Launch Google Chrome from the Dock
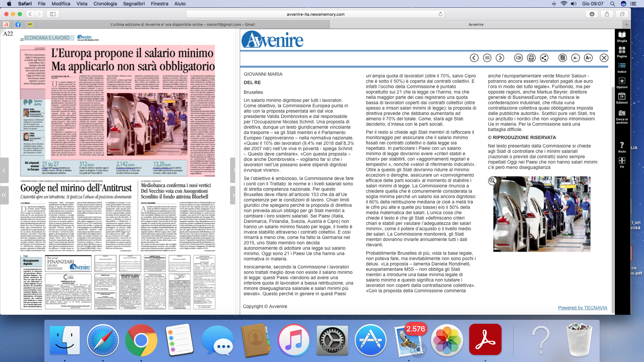The image size is (644, 362). coord(141,340)
